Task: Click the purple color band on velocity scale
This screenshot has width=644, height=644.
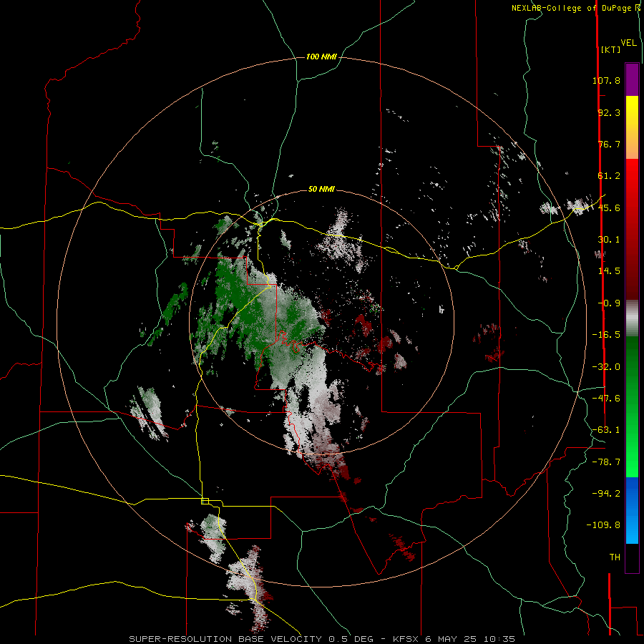Action: pyautogui.click(x=632, y=79)
